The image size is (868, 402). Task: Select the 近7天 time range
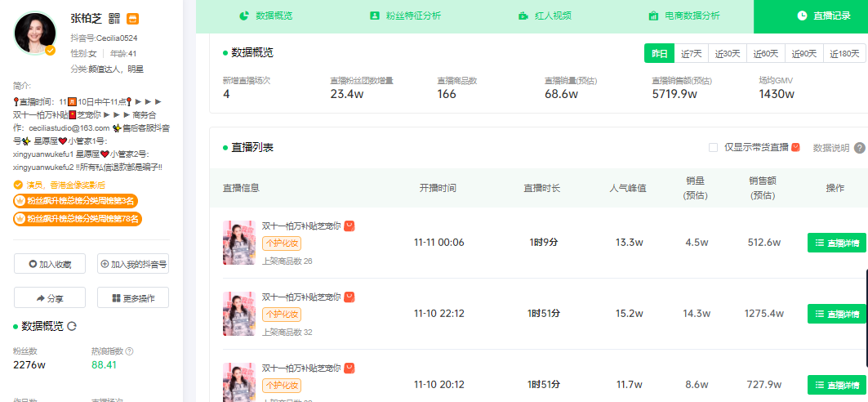[692, 54]
